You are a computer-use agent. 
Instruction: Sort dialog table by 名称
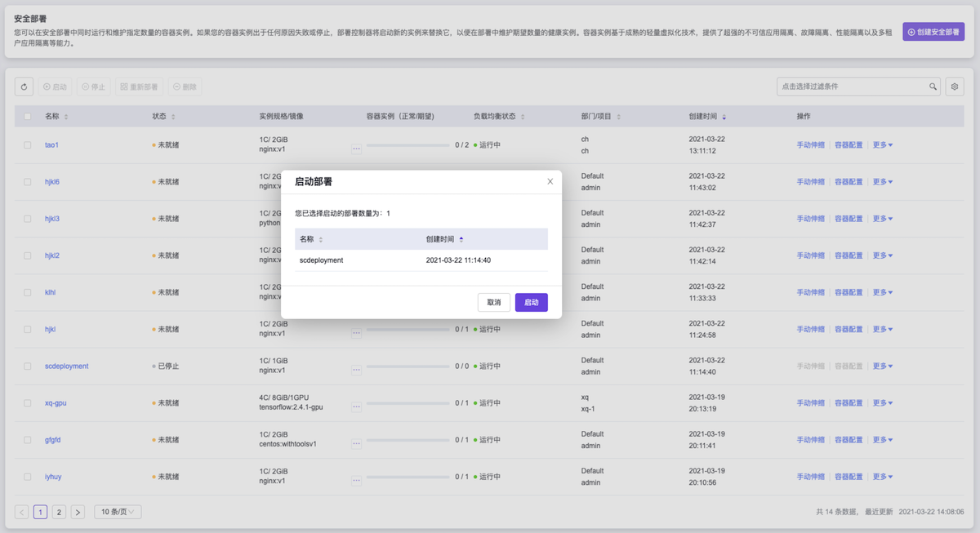point(320,239)
